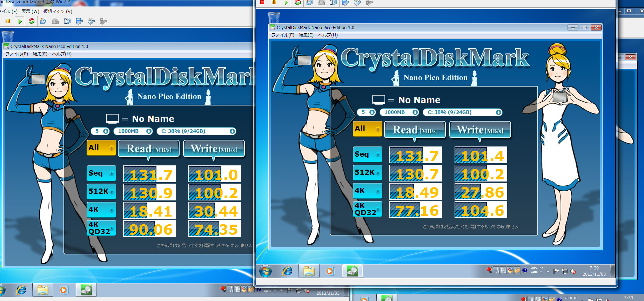Click the muted volume tray icon in right VM
644x301 pixels.
[x=573, y=271]
